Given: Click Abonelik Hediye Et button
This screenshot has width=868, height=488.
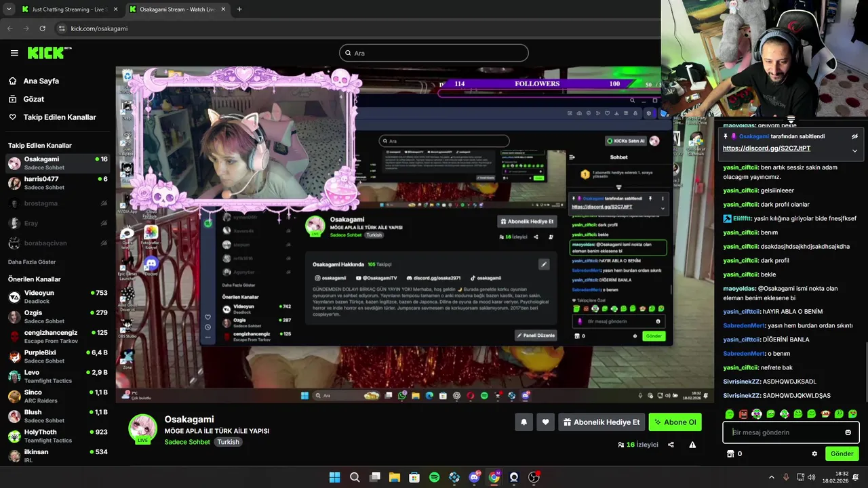Looking at the screenshot, I should (601, 422).
